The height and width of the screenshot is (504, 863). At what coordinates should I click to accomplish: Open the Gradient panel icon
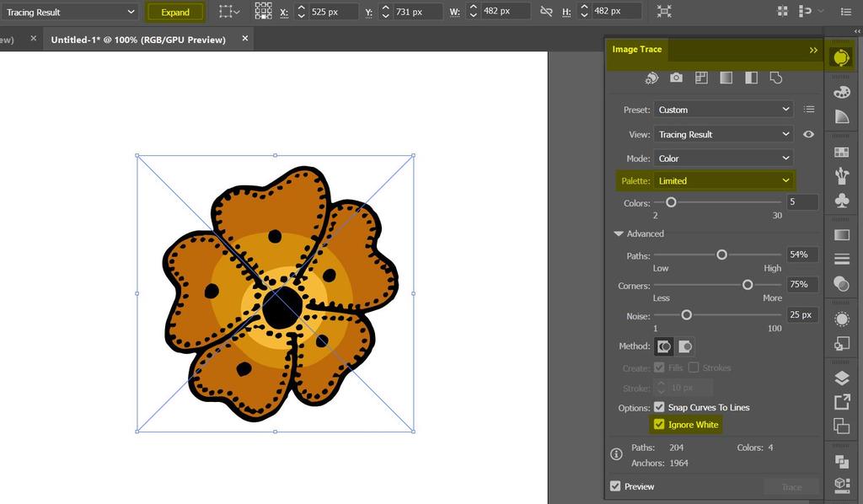click(842, 235)
